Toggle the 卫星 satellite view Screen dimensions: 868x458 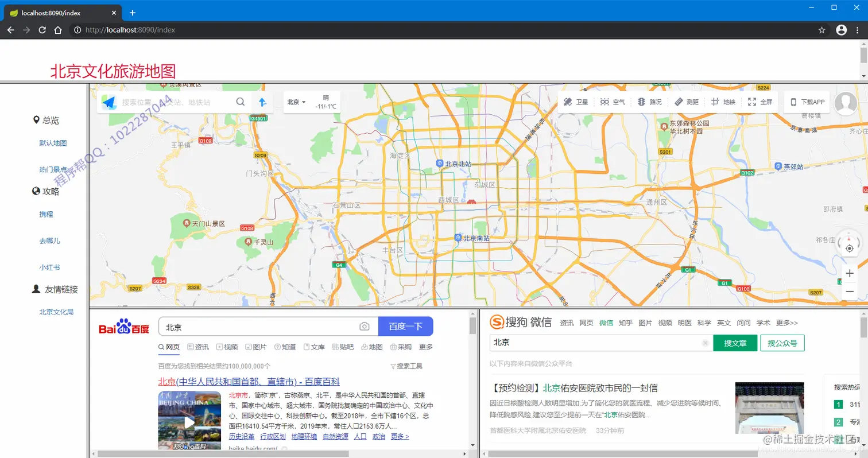click(x=576, y=102)
